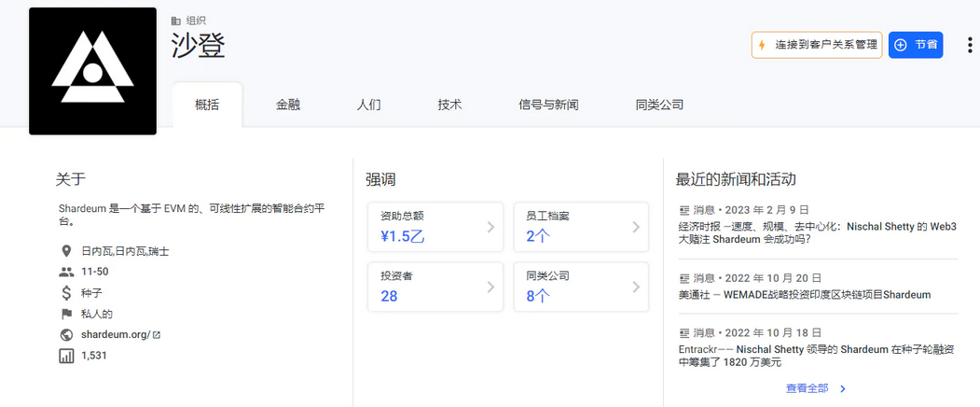This screenshot has width=980, height=407.
Task: Click the location pin icon next to 日内瓦
Action: 66,251
